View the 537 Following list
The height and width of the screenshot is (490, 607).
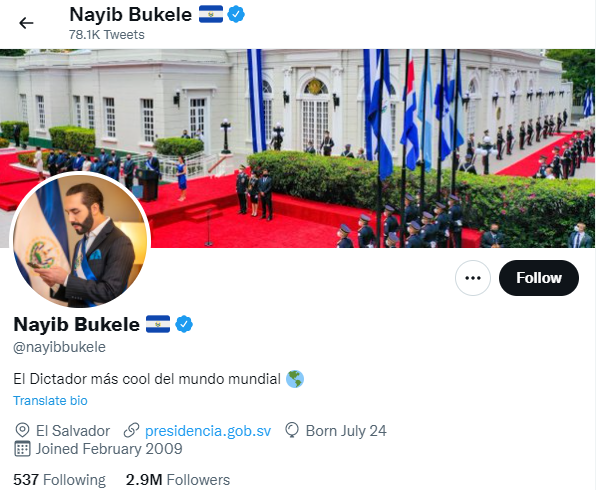coord(59,480)
